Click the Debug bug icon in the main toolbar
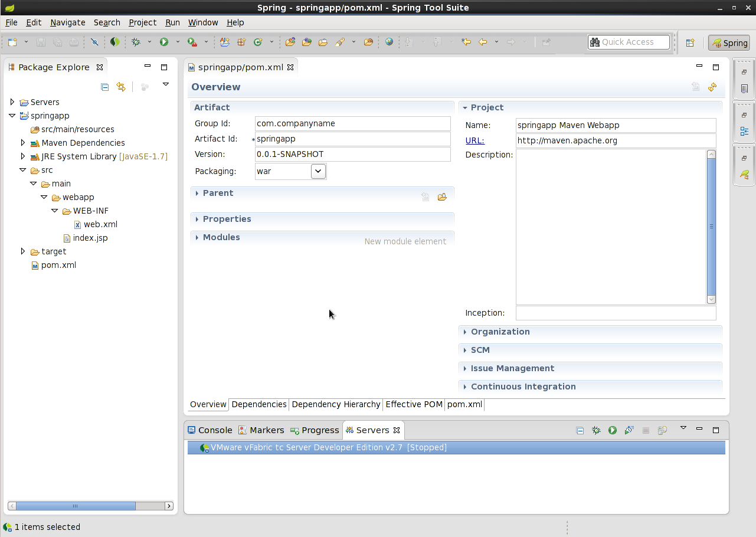The width and height of the screenshot is (756, 537). point(136,42)
